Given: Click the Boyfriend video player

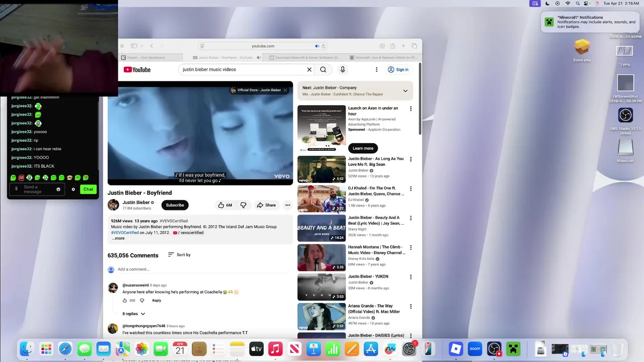Looking at the screenshot, I should pyautogui.click(x=200, y=133).
